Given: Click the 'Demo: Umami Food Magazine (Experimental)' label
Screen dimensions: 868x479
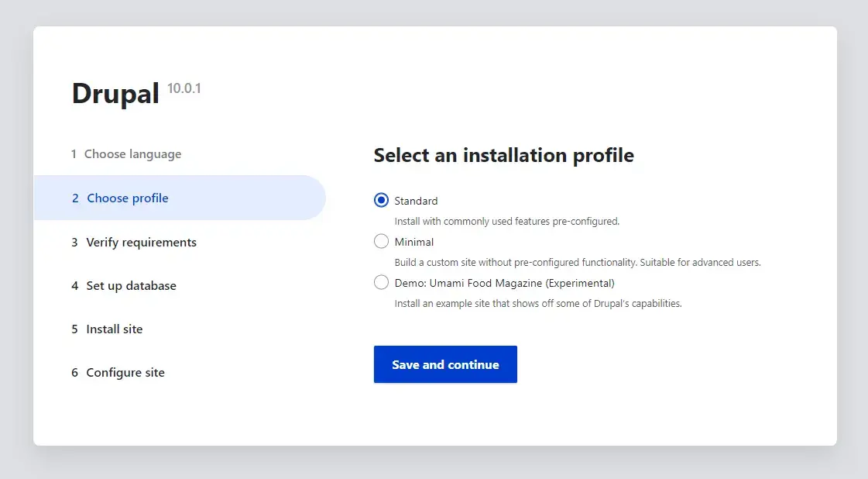Looking at the screenshot, I should tap(504, 283).
